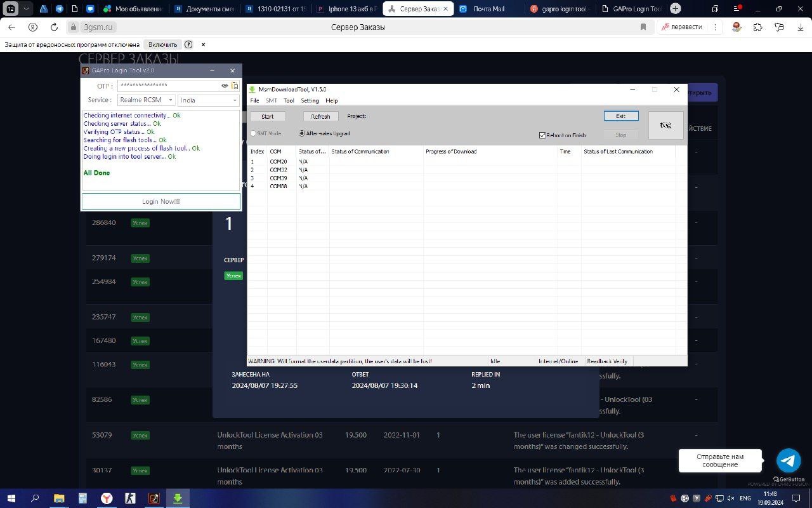The image size is (812, 508).
Task: Click the Readback Verify status bar entry
Action: [x=607, y=361]
